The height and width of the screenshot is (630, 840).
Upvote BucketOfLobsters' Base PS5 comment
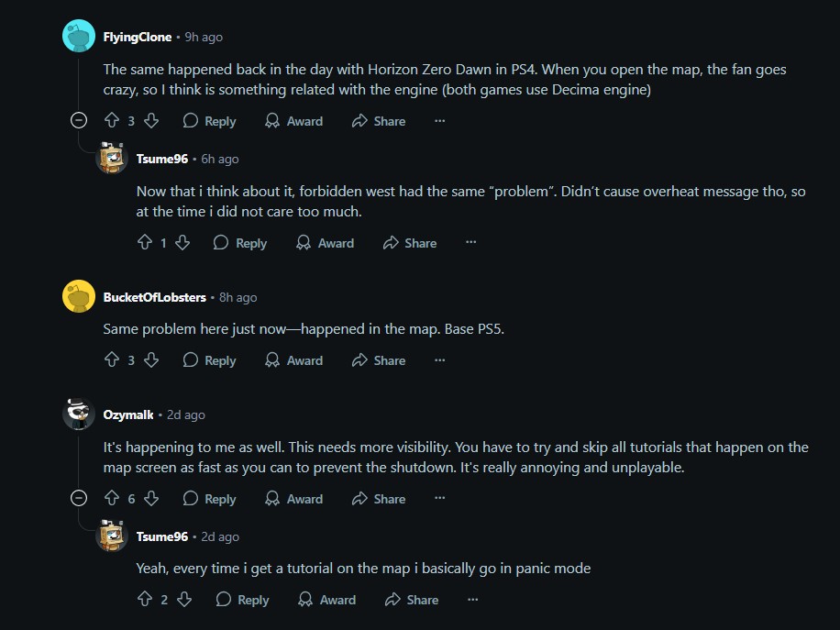112,360
